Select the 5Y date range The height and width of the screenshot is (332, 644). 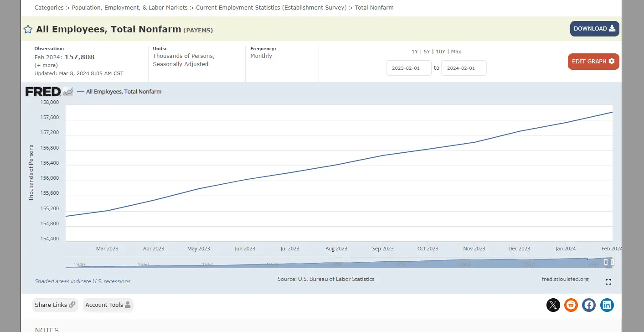(x=427, y=52)
